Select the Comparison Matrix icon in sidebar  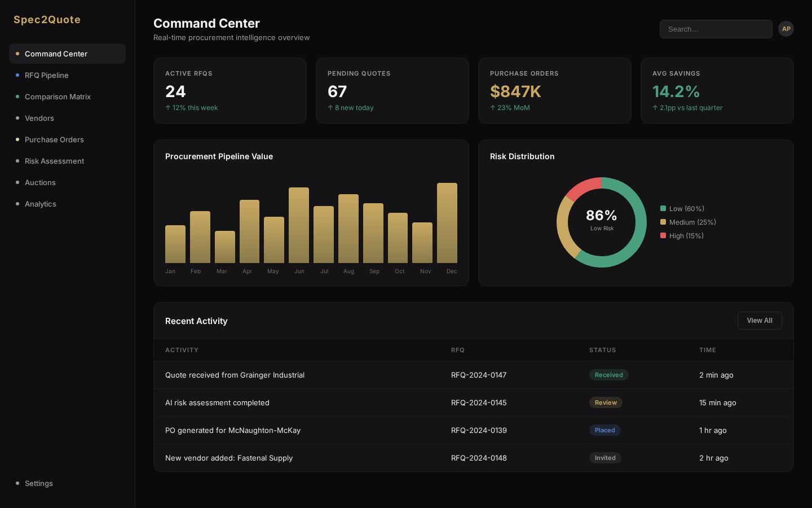click(17, 97)
